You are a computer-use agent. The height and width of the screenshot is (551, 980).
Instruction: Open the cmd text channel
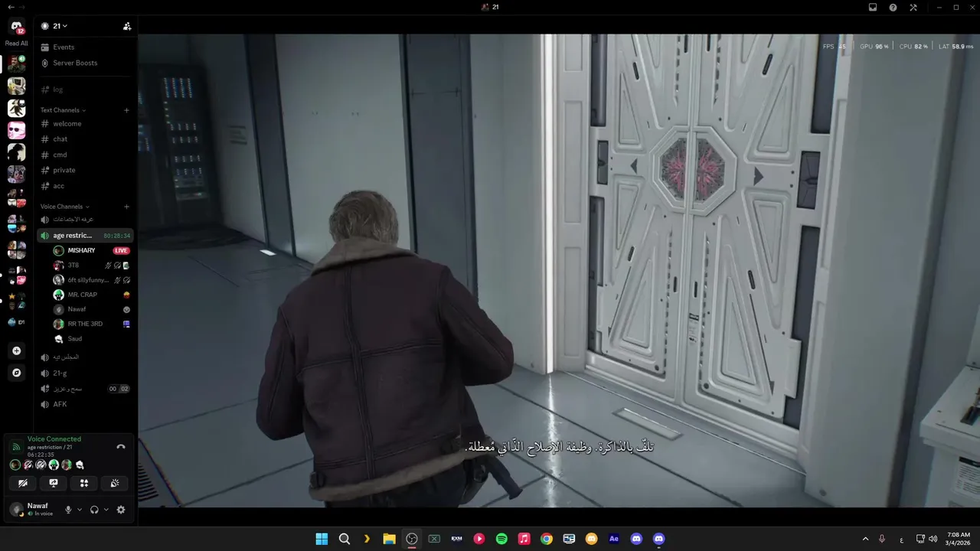tap(84, 155)
